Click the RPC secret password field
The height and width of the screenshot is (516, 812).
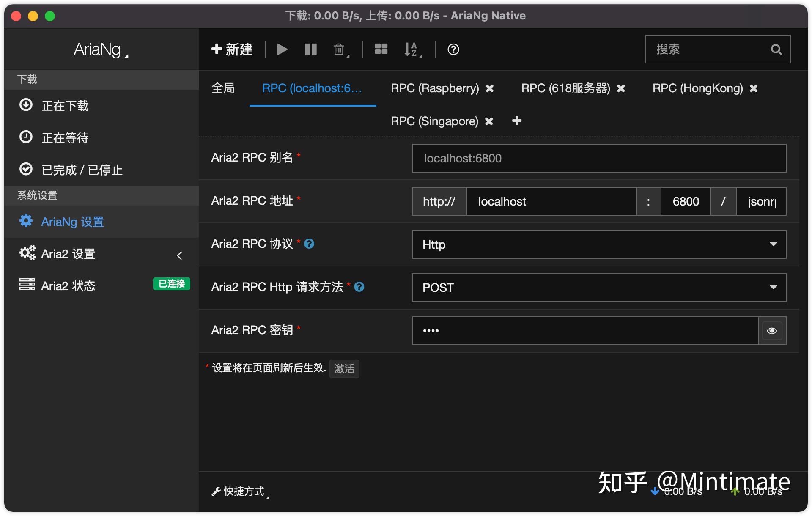(x=585, y=331)
